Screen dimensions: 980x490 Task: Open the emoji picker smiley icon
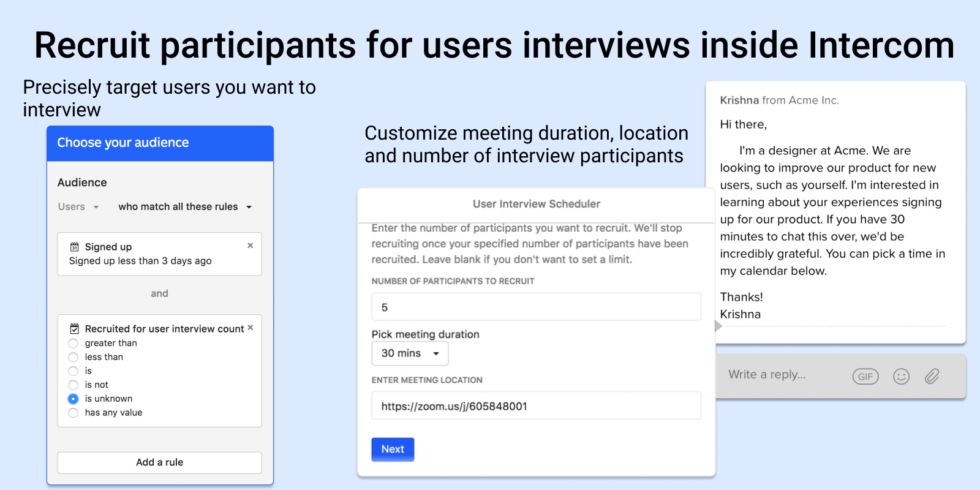[901, 376]
